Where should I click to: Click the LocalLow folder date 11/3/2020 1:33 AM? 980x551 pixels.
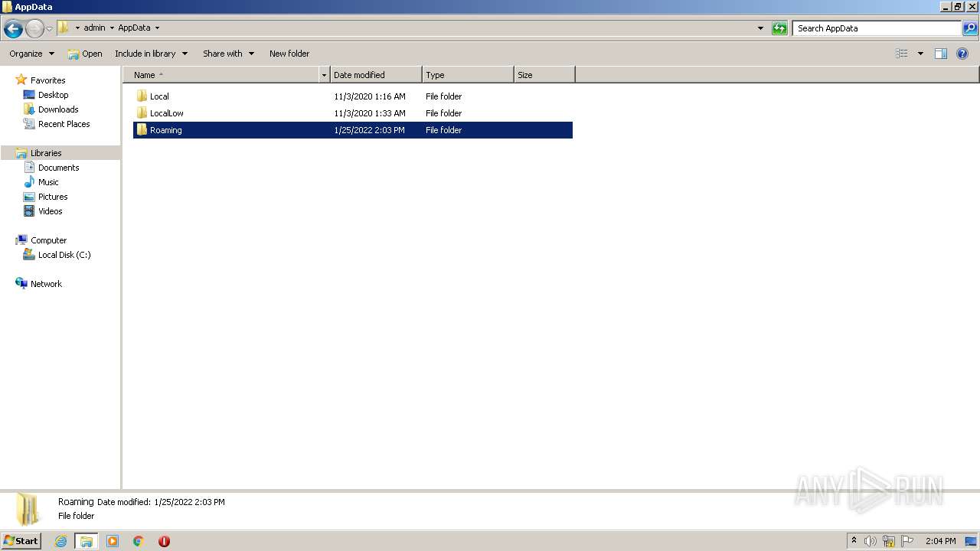click(370, 113)
